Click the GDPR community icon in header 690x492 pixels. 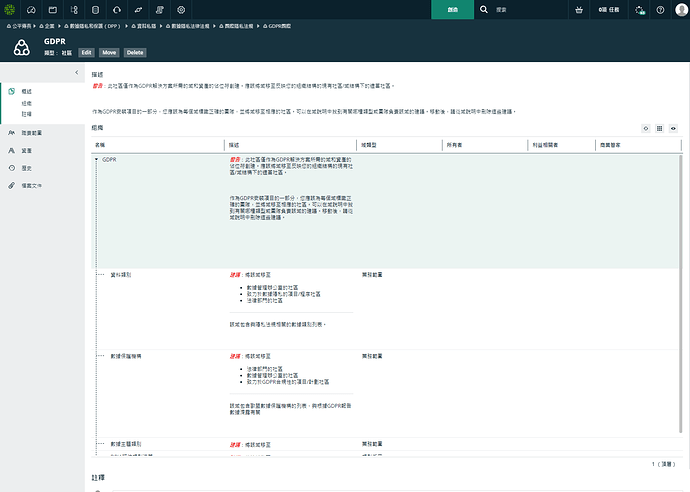click(22, 47)
